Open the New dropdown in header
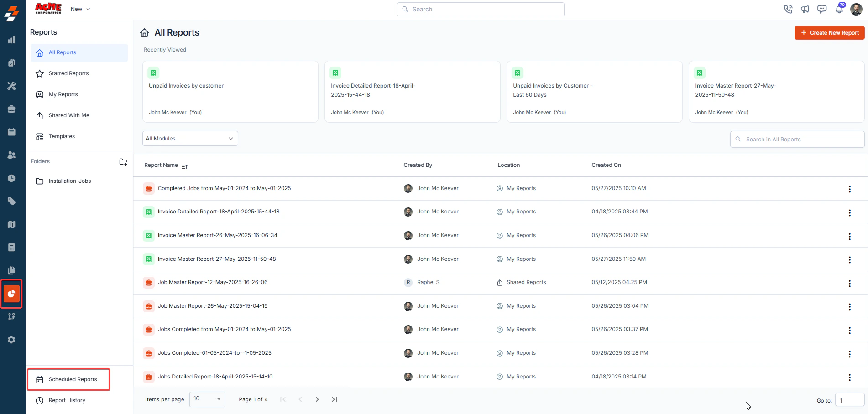 point(80,9)
